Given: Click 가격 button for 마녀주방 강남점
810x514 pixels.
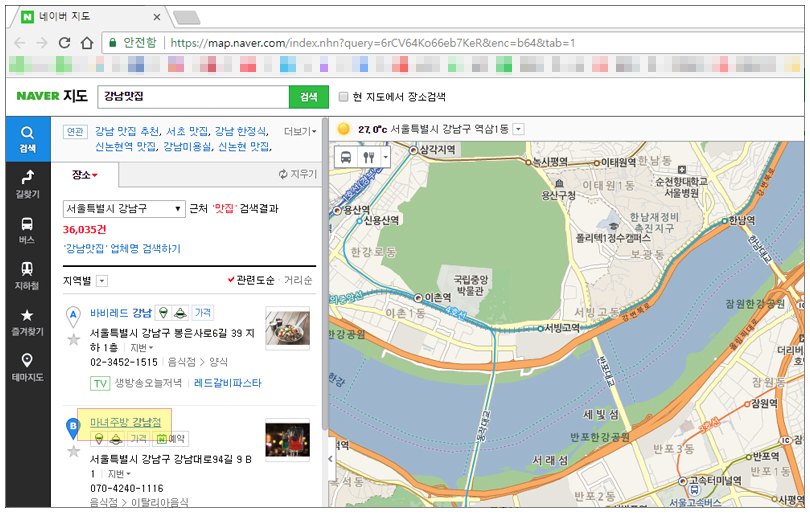Looking at the screenshot, I should [138, 439].
